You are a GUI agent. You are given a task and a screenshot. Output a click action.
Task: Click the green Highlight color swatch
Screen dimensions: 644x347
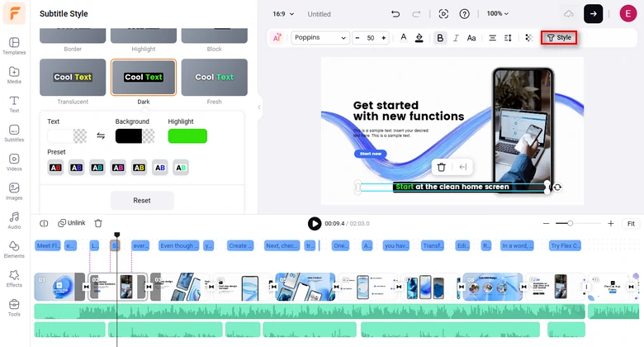187,136
